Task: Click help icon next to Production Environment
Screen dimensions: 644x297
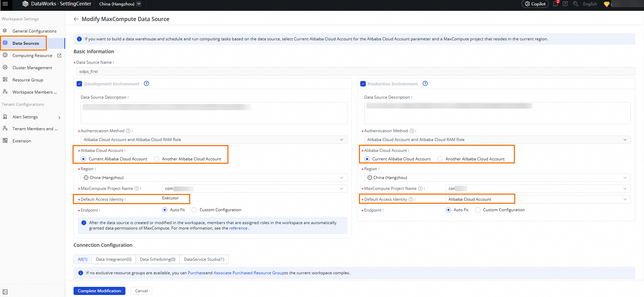Action: click(425, 83)
